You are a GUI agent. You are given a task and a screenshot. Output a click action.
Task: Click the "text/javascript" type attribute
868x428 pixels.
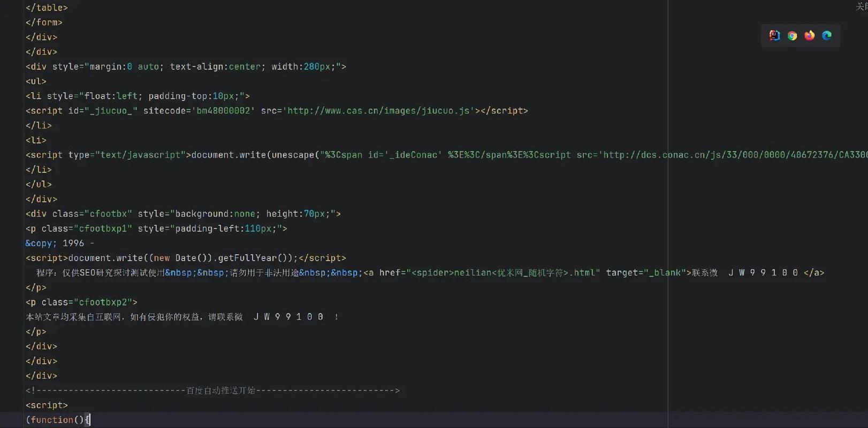point(140,155)
